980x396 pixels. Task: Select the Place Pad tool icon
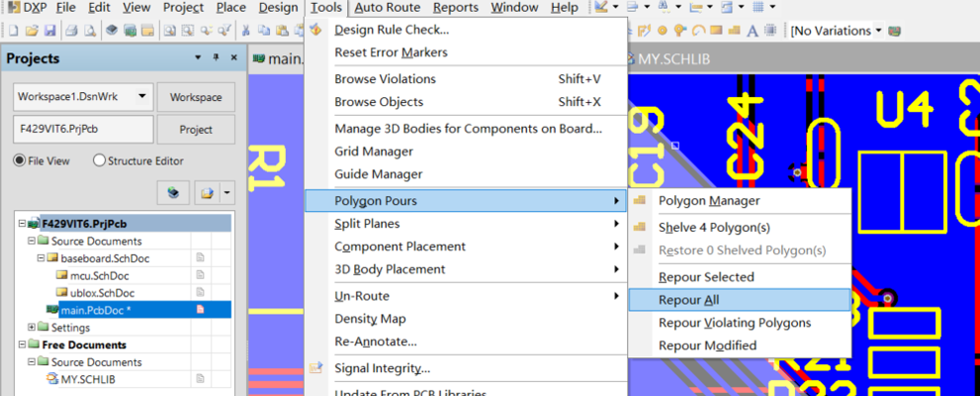point(663,31)
